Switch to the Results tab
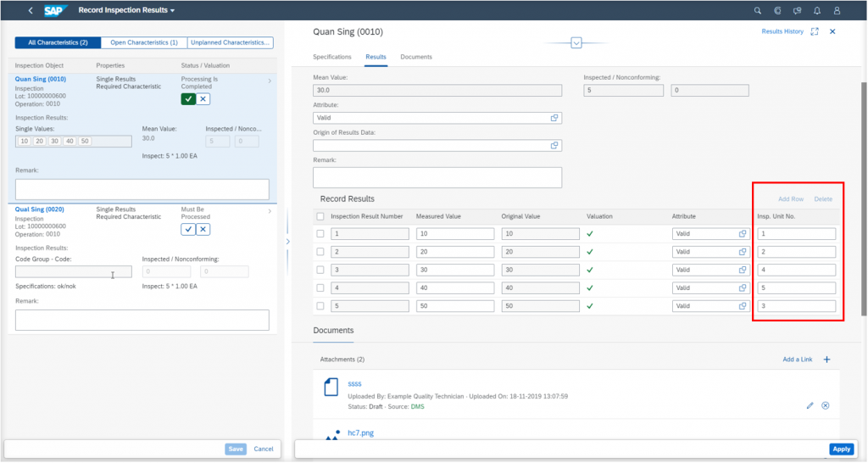The height and width of the screenshot is (463, 868). [376, 57]
